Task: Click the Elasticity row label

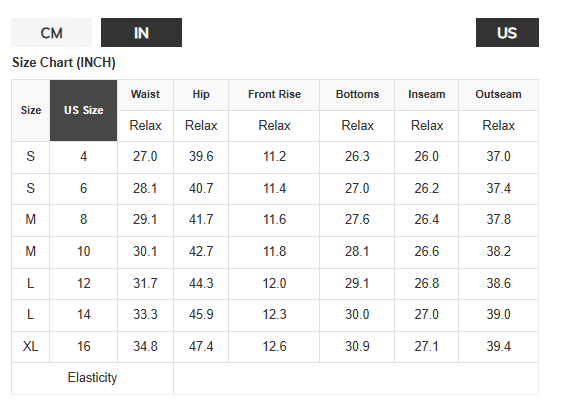Action: (92, 378)
